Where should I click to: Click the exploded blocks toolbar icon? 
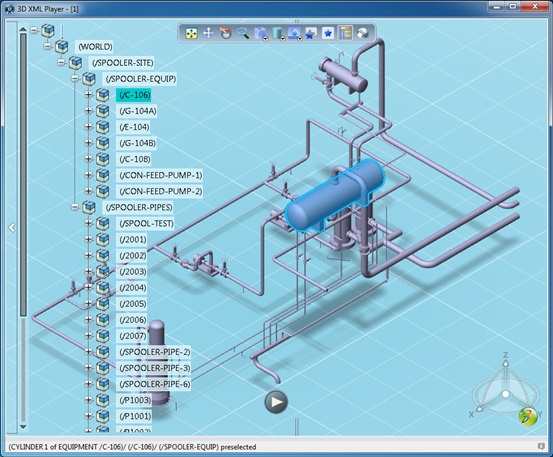[x=363, y=33]
